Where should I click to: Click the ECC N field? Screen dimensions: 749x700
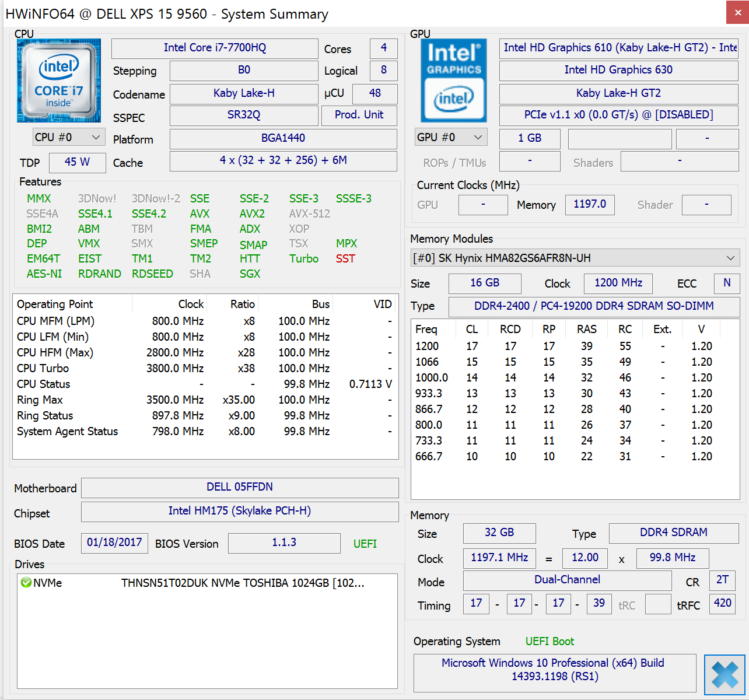tap(727, 283)
